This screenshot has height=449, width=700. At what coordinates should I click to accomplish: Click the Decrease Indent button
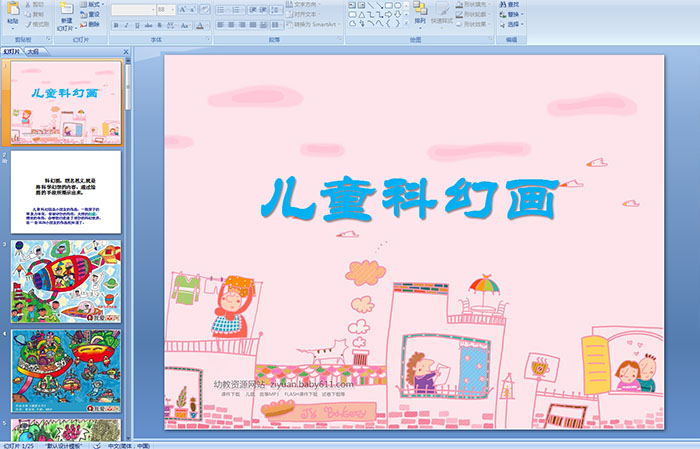click(253, 10)
